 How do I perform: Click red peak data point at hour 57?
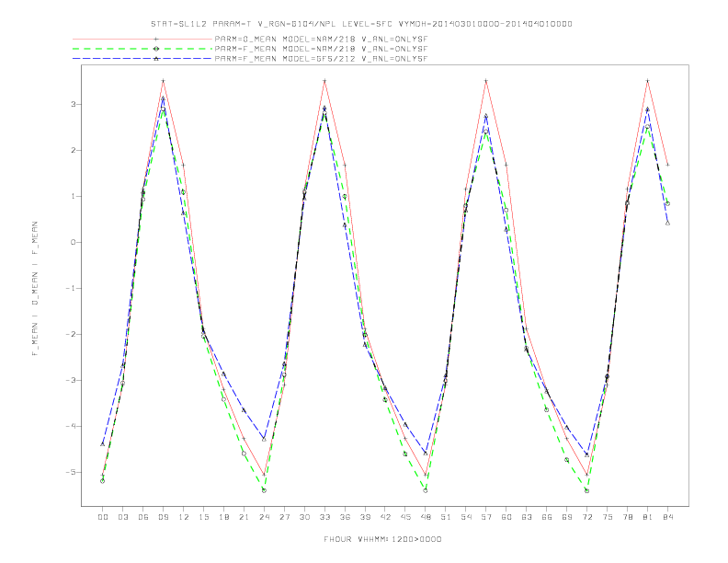486,81
